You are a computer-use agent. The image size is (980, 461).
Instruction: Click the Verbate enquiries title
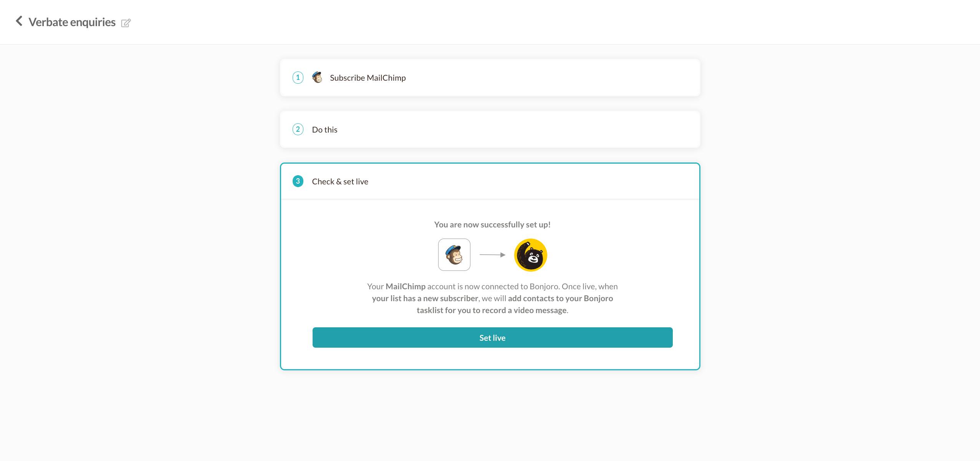click(x=72, y=22)
